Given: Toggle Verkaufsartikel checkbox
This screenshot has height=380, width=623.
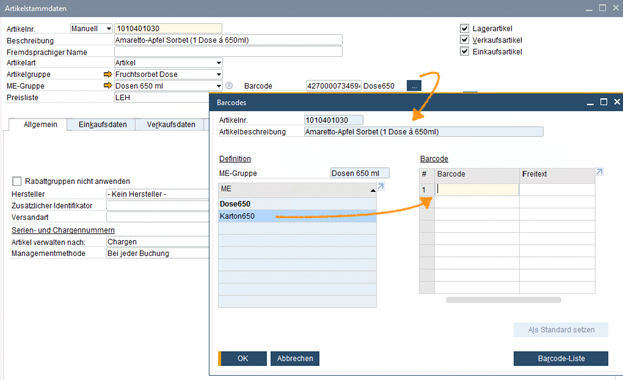Looking at the screenshot, I should tap(464, 40).
